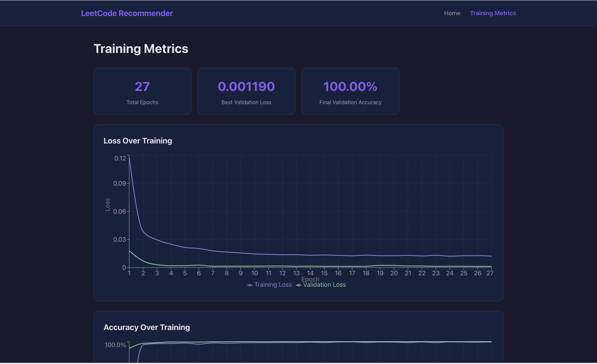Image resolution: width=597 pixels, height=364 pixels.
Task: Click the 0.12 label on Loss axis
Action: pos(120,158)
